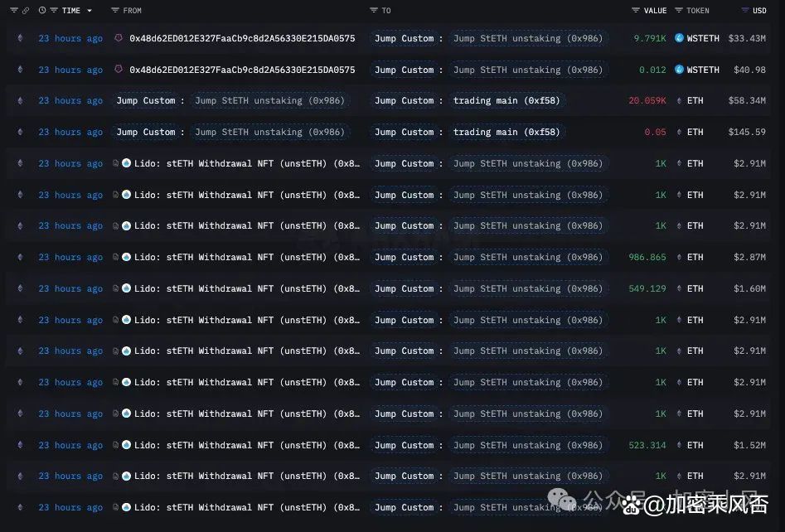The image size is (785, 532).
Task: Click the 9.791K value cell
Action: click(x=650, y=39)
